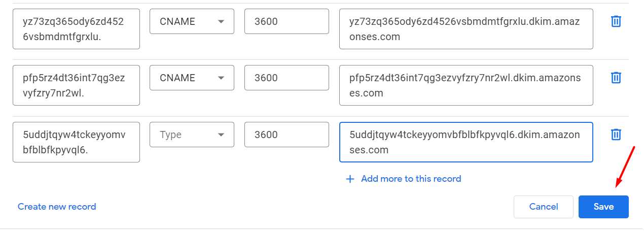This screenshot has height=231, width=644.
Task: Delete the pfp5rz4dt36int record row
Action: tap(616, 78)
